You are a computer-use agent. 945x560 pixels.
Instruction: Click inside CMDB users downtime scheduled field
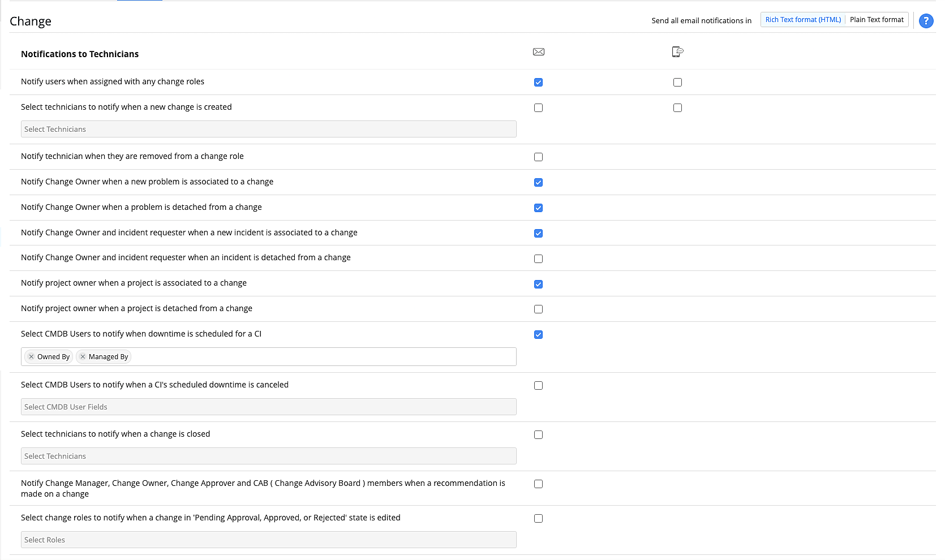coord(323,357)
